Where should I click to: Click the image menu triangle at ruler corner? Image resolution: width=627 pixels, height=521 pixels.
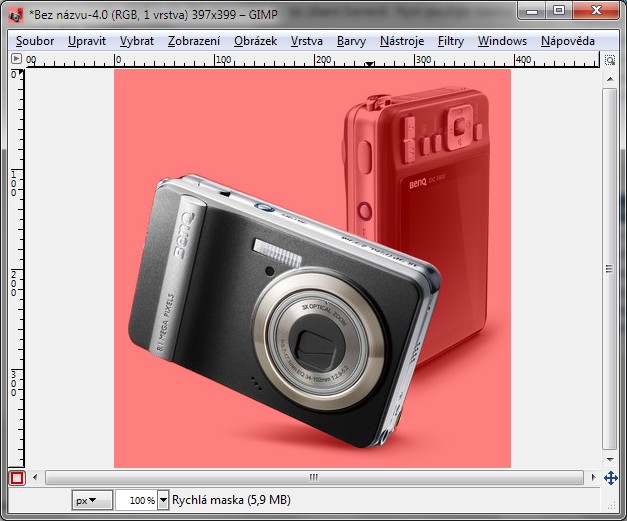click(16, 59)
